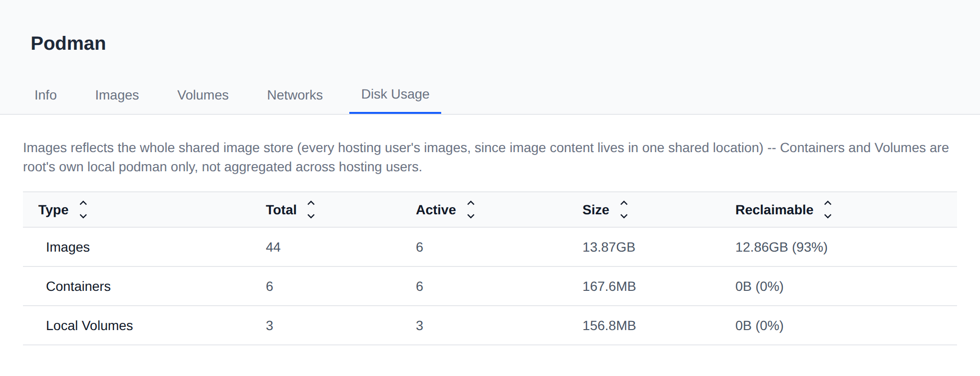Click the Images total value 44

tap(273, 247)
